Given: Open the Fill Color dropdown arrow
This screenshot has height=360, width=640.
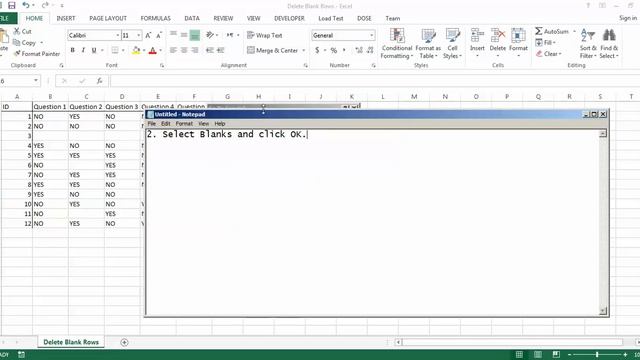Looking at the screenshot, I should tap(144, 50).
